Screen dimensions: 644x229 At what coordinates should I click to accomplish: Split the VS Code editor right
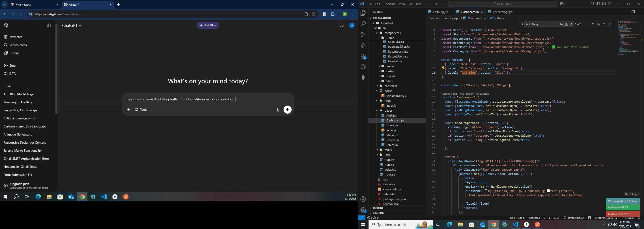[633, 12]
